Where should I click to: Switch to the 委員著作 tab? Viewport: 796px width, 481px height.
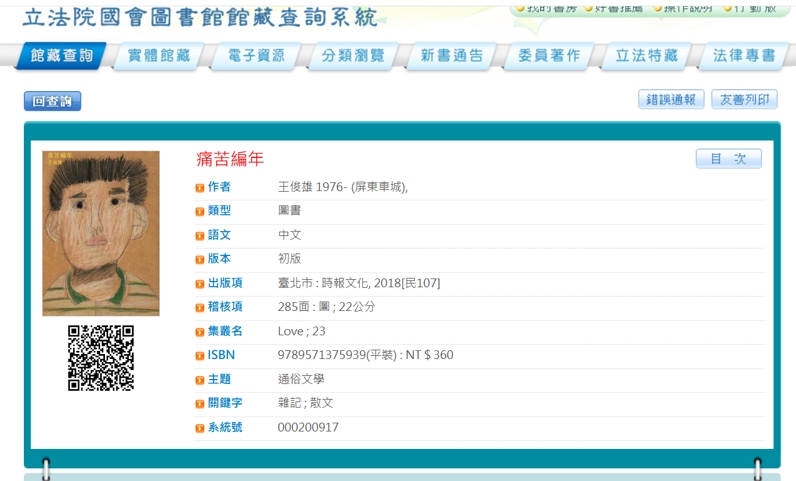tap(549, 56)
